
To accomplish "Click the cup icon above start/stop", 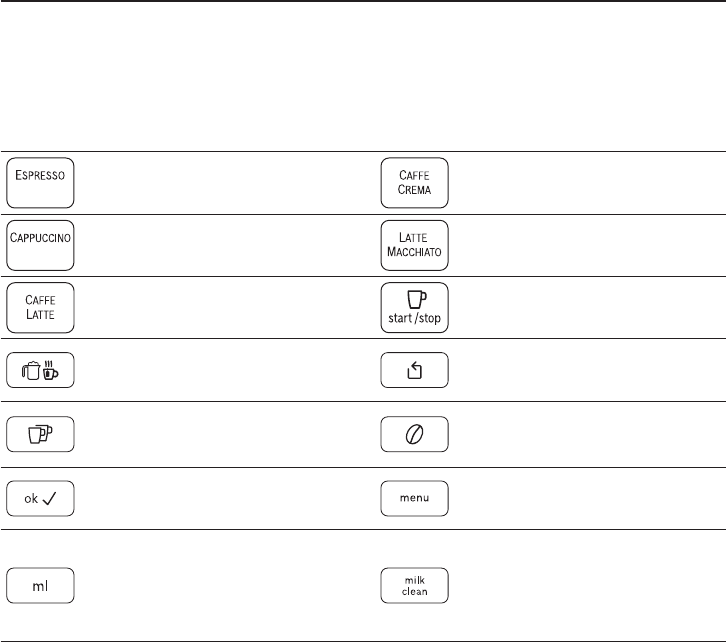I will (416, 297).
